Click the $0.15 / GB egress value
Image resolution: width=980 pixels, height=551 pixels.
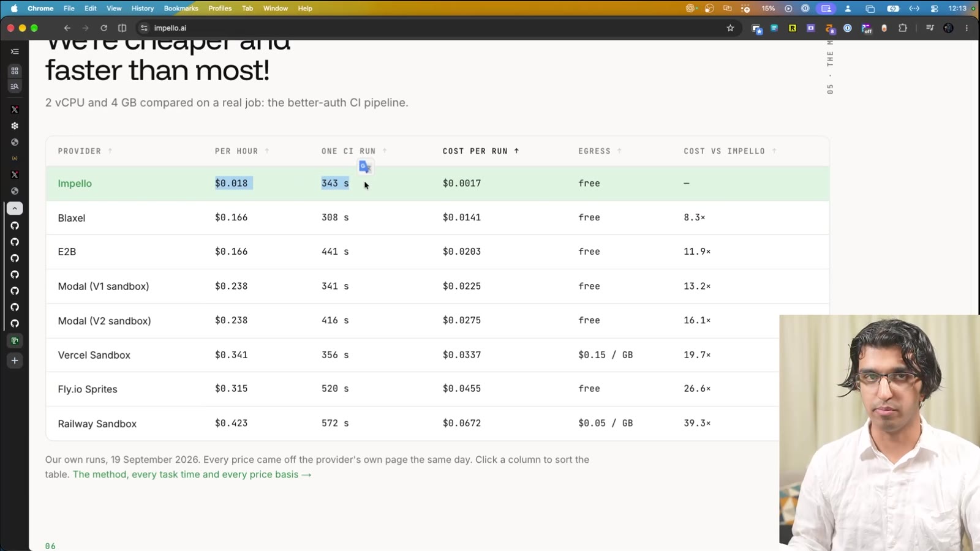tap(606, 355)
